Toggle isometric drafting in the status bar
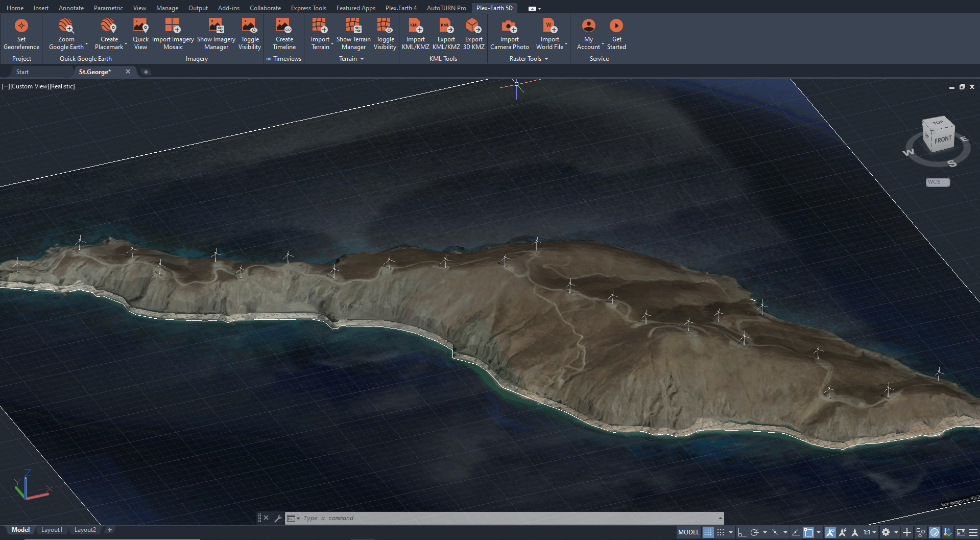The height and width of the screenshot is (540, 980). coord(775,532)
